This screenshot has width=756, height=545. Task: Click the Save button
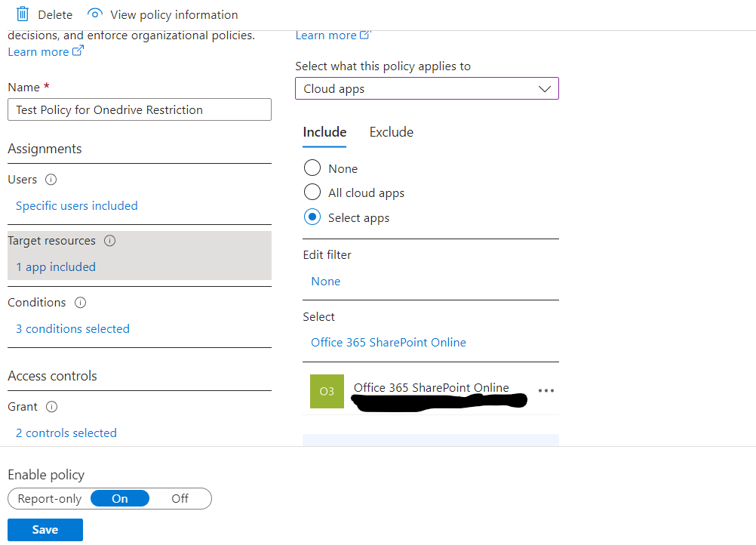click(45, 529)
